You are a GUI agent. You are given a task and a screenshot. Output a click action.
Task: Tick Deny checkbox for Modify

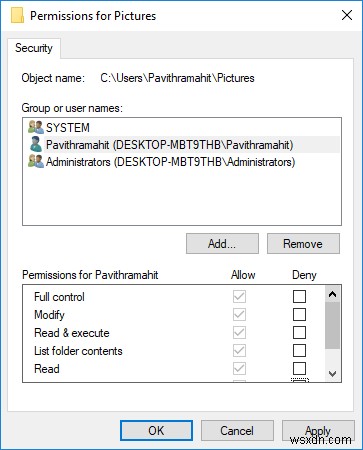coord(299,314)
